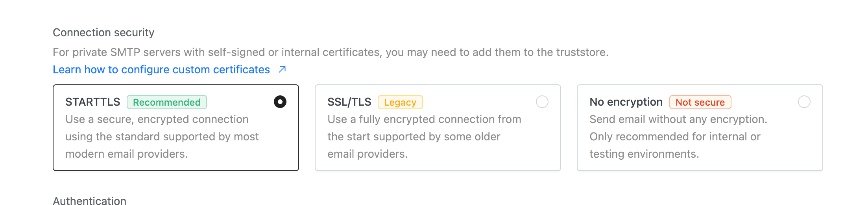This screenshot has width=868, height=205.
Task: Click the red Not secure badge
Action: [700, 102]
